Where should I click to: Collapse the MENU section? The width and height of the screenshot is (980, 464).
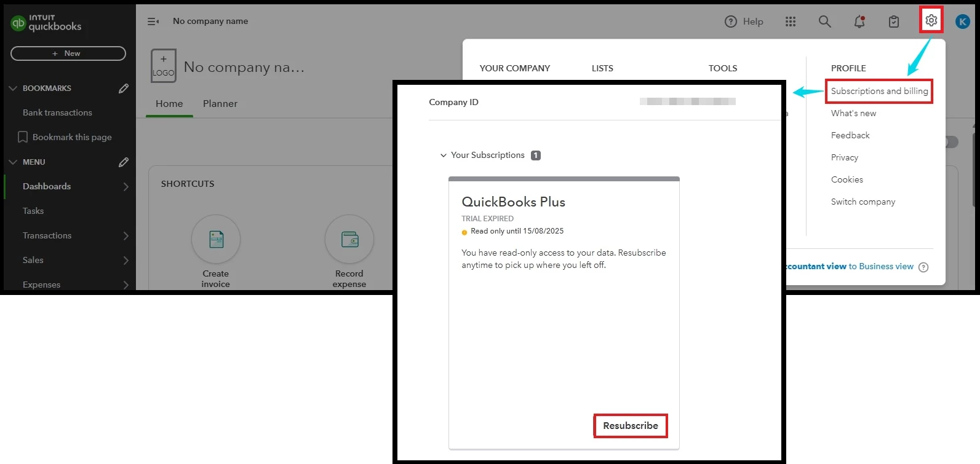[x=13, y=162]
